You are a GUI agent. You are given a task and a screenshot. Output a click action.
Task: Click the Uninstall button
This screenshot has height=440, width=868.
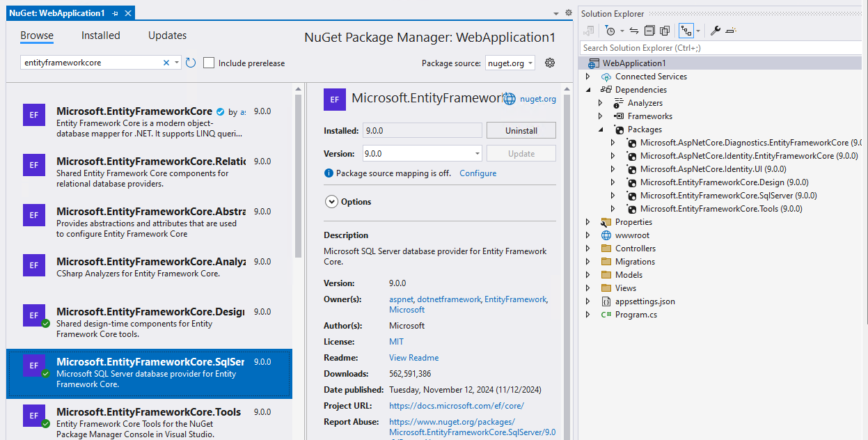point(521,130)
